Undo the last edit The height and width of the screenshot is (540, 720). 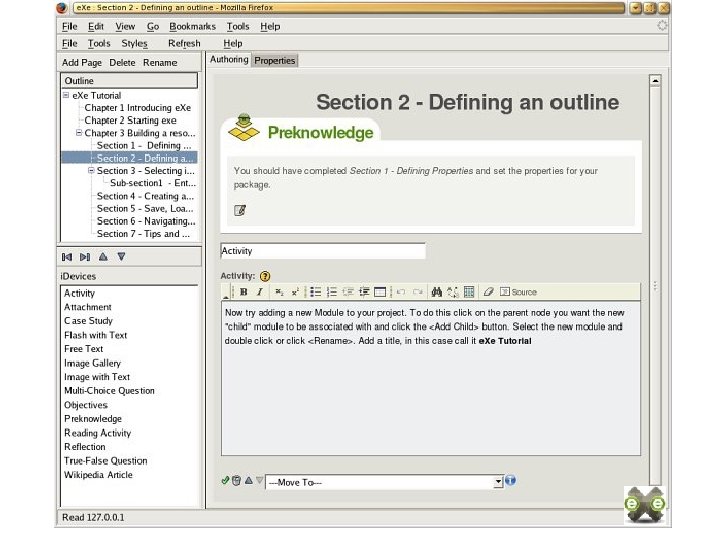coord(401,292)
